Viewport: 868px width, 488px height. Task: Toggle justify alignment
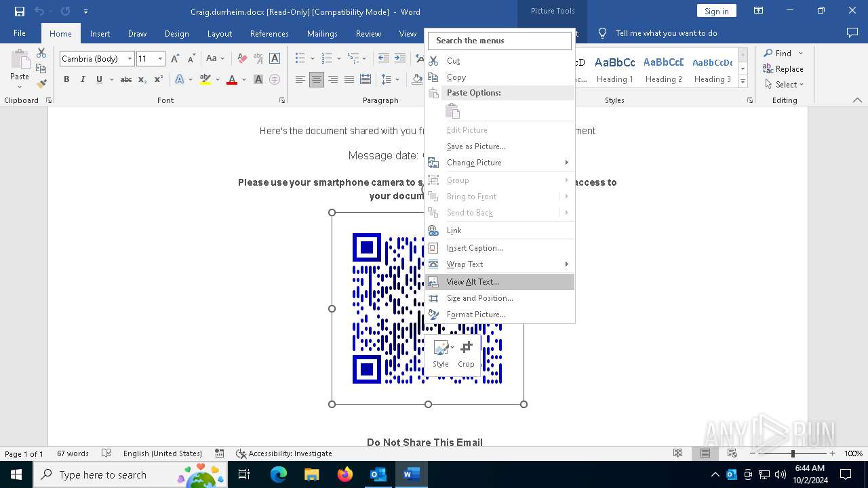[349, 79]
